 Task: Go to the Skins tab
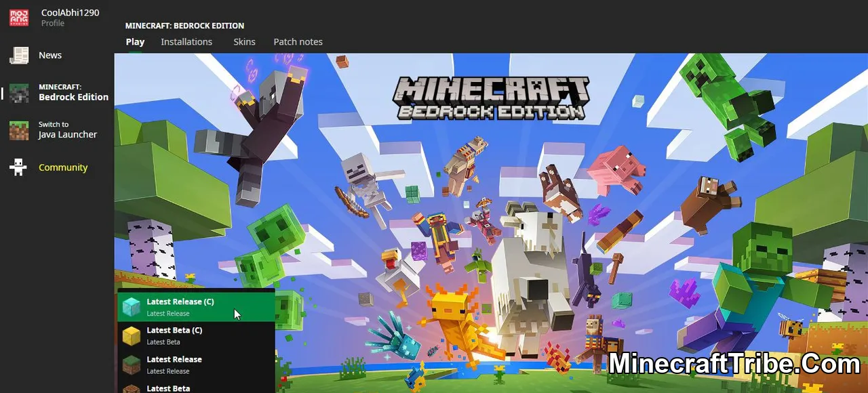click(x=244, y=42)
